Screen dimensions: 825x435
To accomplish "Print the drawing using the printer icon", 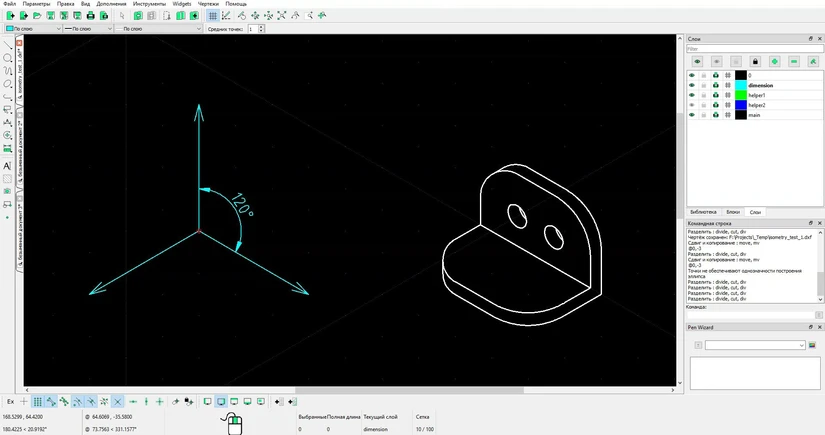I will (90, 16).
